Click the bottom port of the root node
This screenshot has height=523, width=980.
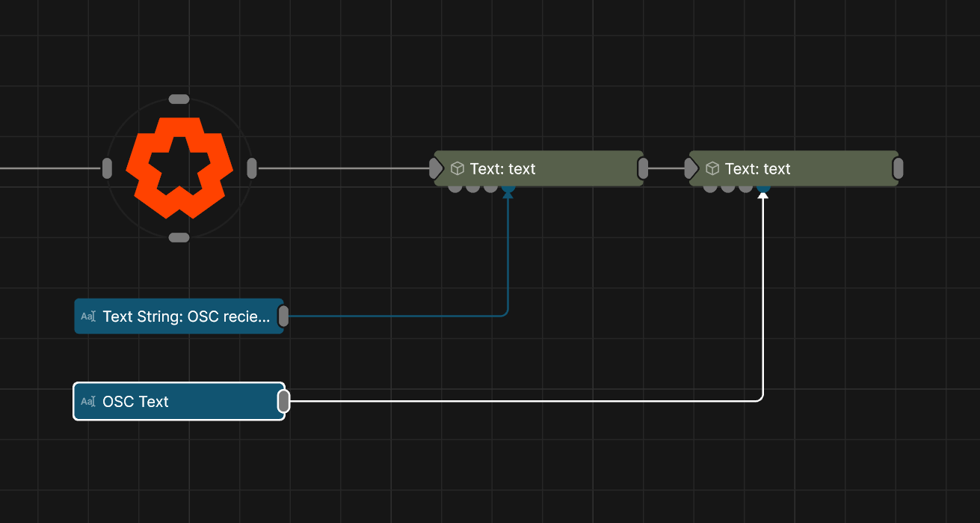coord(179,237)
